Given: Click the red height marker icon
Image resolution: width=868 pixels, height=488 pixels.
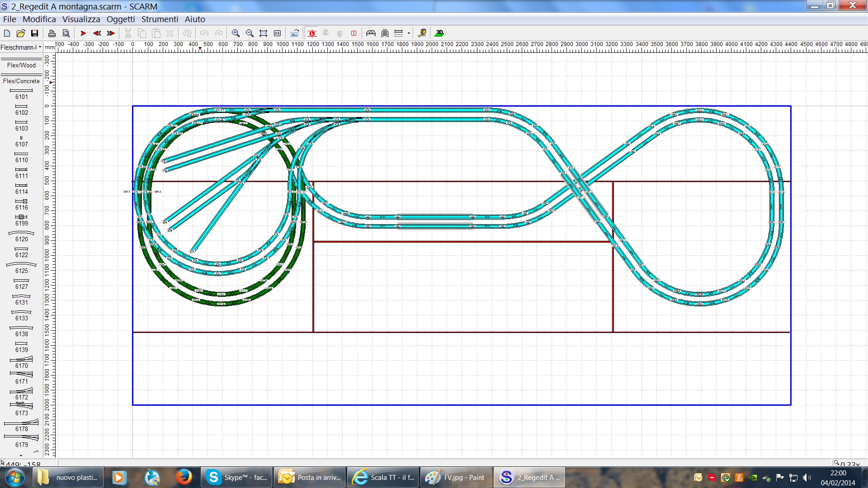Looking at the screenshot, I should tap(354, 33).
